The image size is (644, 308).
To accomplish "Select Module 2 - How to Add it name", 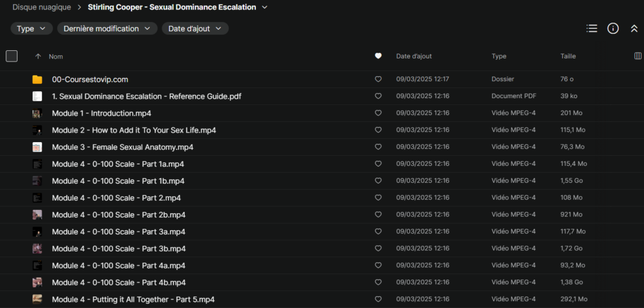I will pyautogui.click(x=134, y=130).
